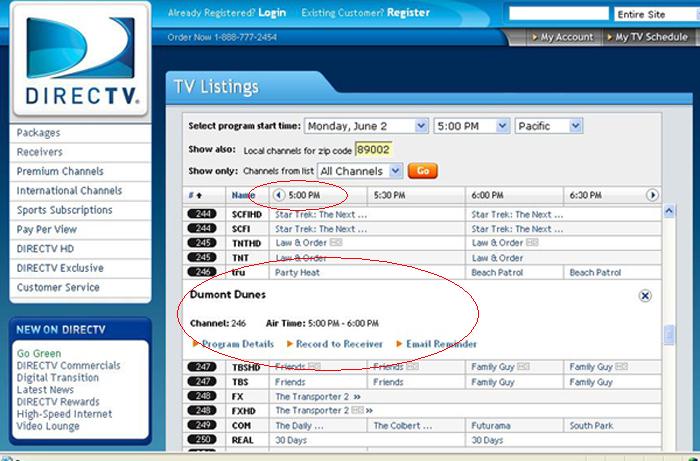Select Party Heat on tru

coord(297,272)
